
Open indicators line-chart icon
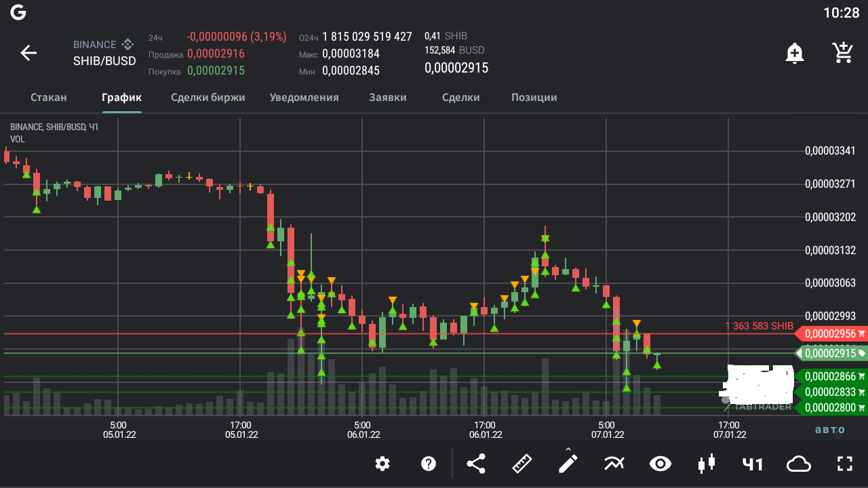(614, 464)
